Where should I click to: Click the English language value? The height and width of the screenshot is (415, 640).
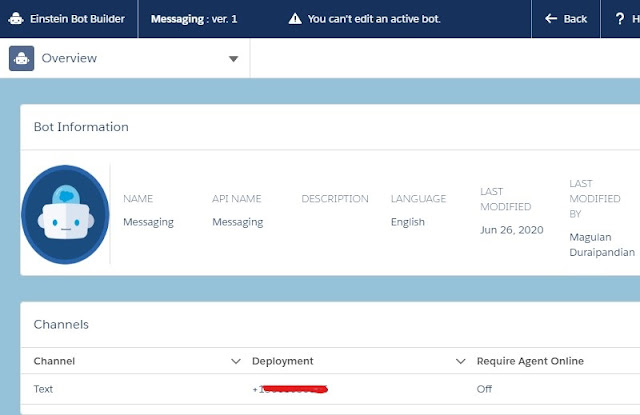coord(408,222)
